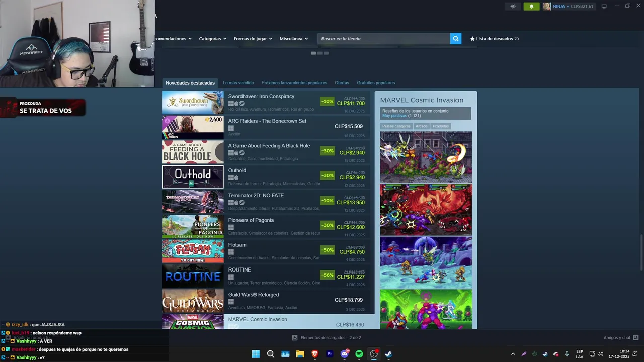Expand the Miscelánea menu
Screen dimensions: 644x362
294,39
